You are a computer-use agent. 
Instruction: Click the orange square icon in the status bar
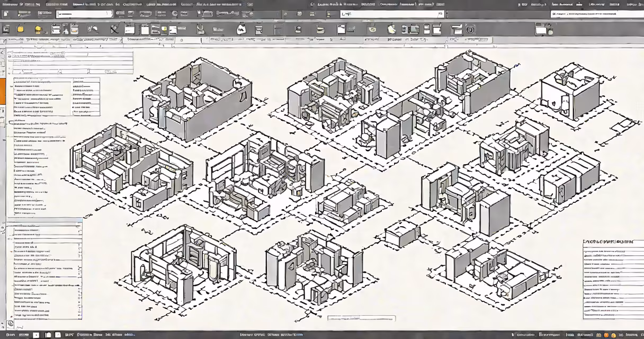coord(606,335)
